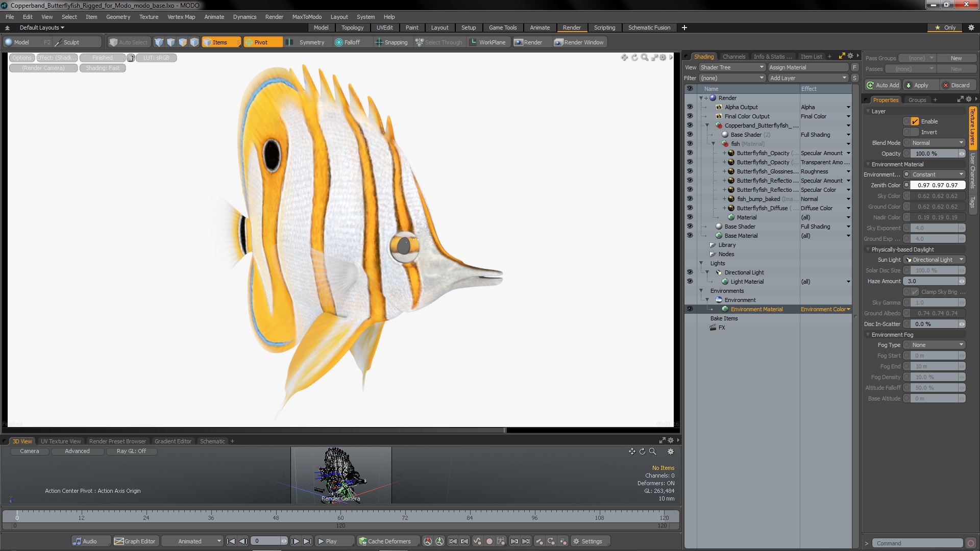Toggle visibility of Directional Light
The height and width of the screenshot is (551, 980).
tap(690, 272)
